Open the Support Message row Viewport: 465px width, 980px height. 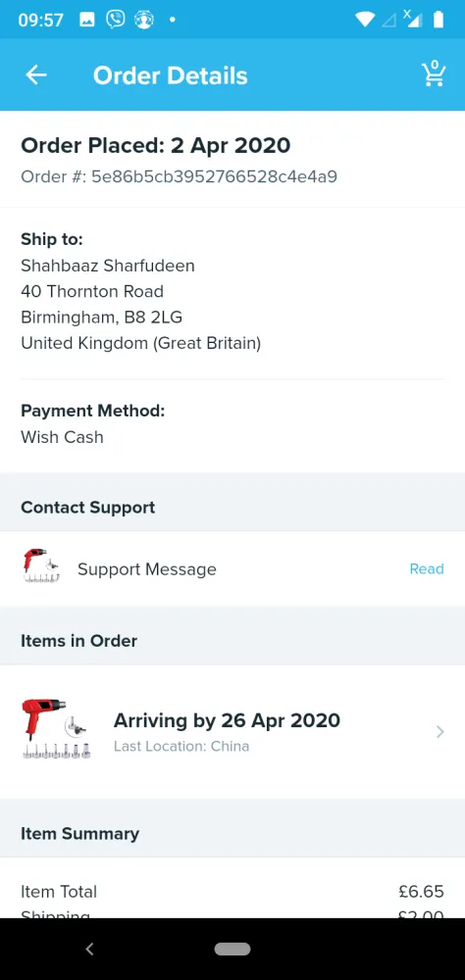(232, 568)
